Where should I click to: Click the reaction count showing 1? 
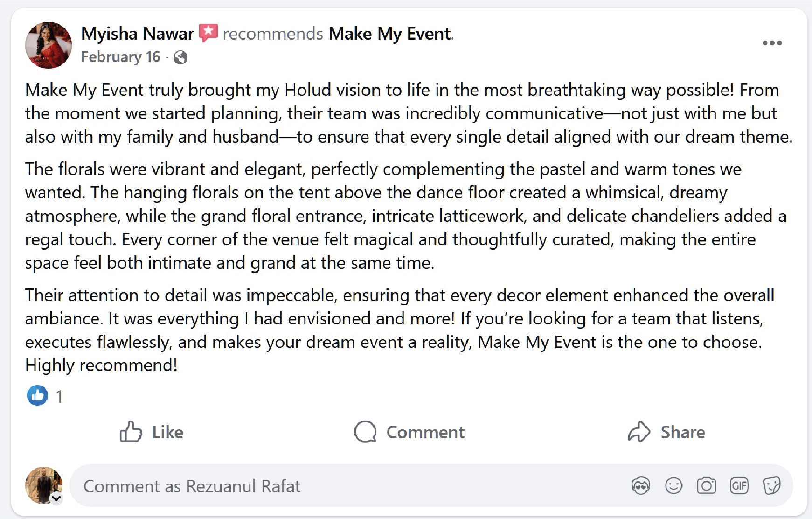[x=59, y=396]
